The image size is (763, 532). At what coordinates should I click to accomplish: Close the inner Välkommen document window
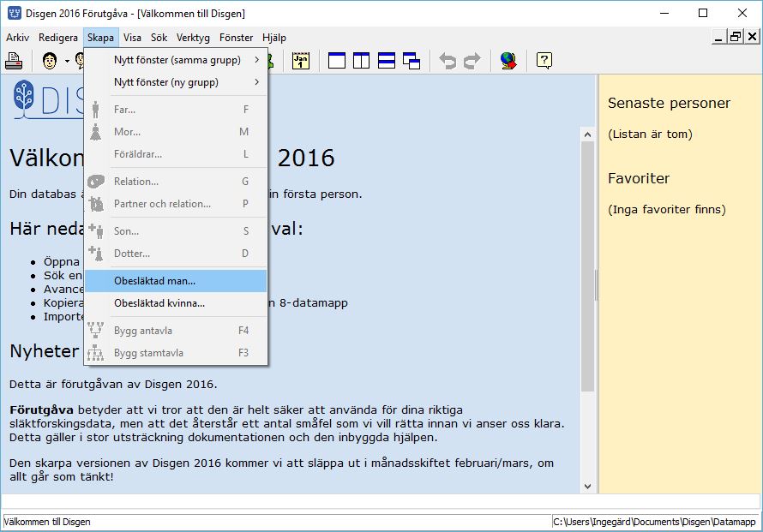point(752,37)
